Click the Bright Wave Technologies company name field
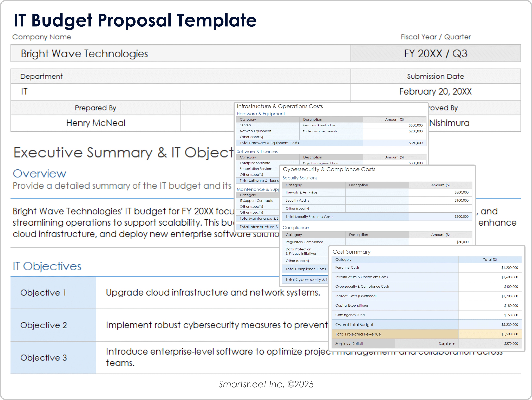532x400 pixels. pos(84,53)
